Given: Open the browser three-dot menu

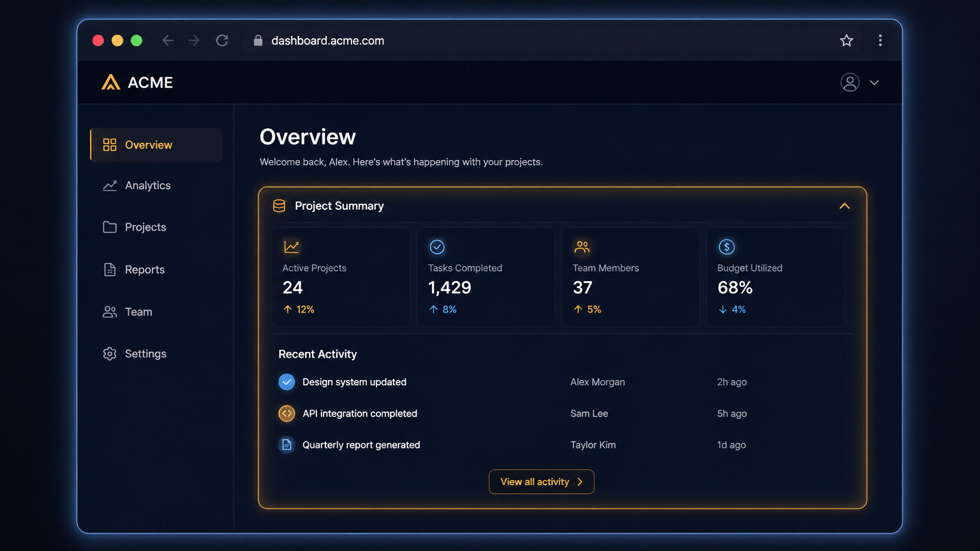Looking at the screenshot, I should [x=880, y=40].
